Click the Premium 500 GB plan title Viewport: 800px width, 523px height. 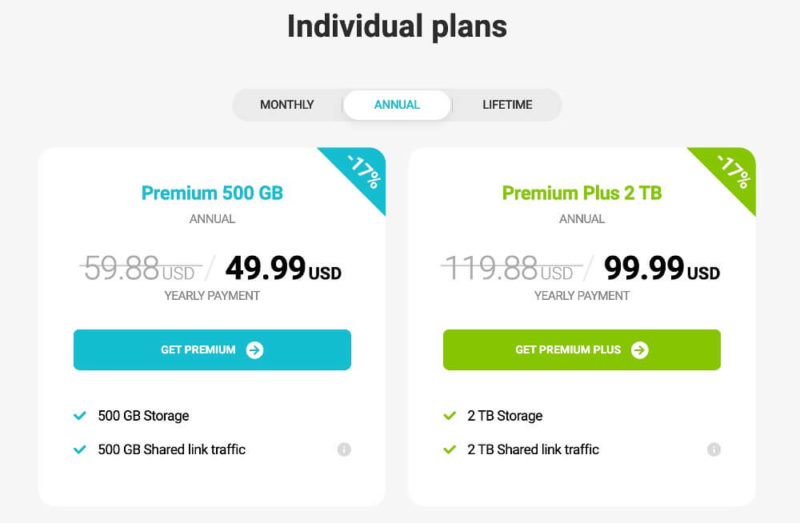tap(212, 193)
